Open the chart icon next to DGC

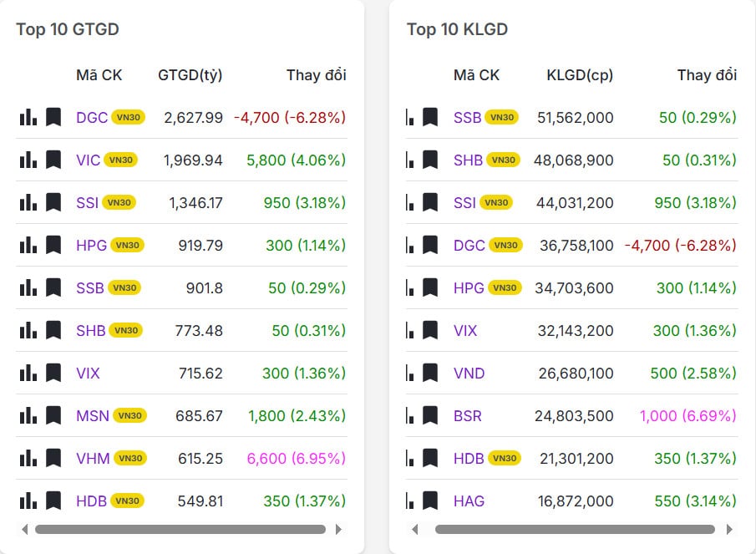click(28, 117)
